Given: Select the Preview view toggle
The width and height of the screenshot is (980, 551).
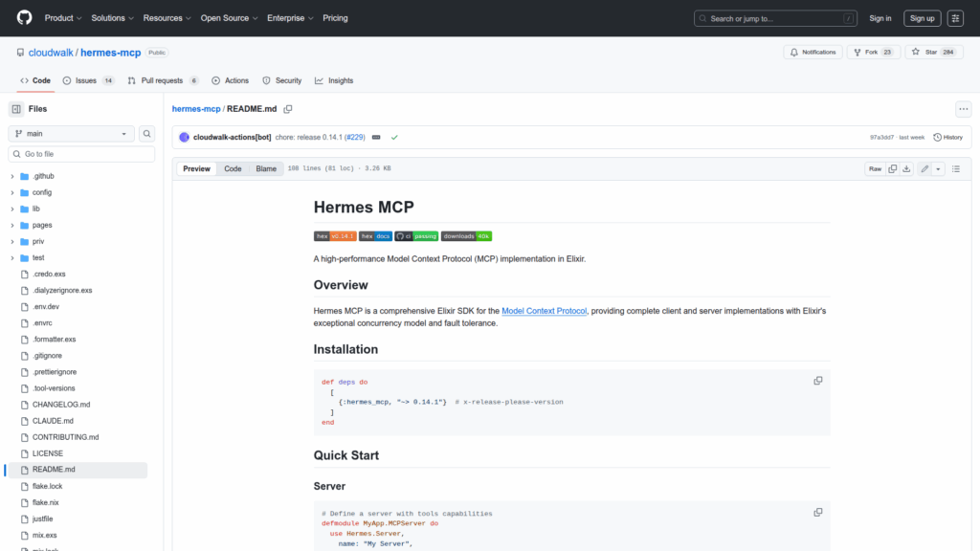Looking at the screenshot, I should (x=196, y=169).
